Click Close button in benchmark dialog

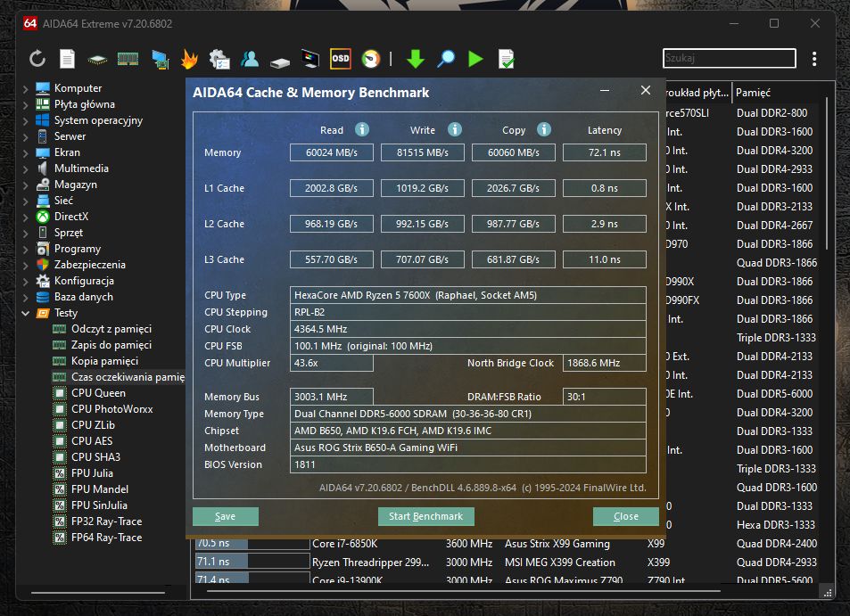(625, 516)
